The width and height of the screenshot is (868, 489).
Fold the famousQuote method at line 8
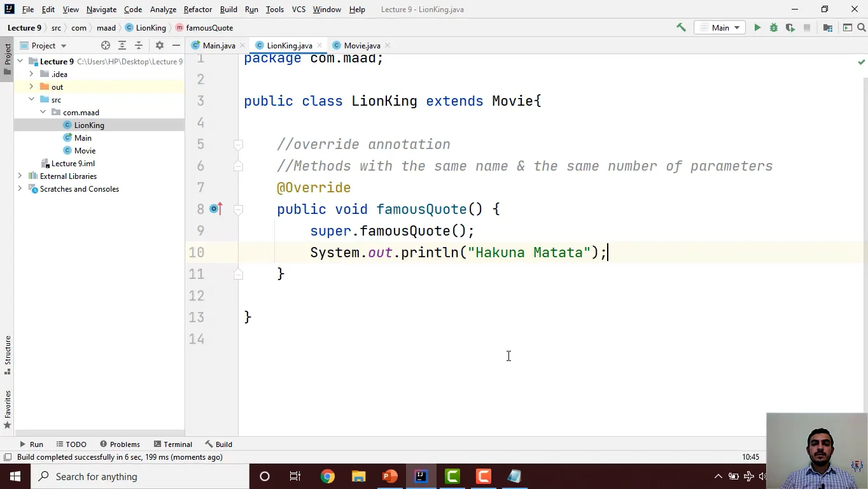coord(238,209)
